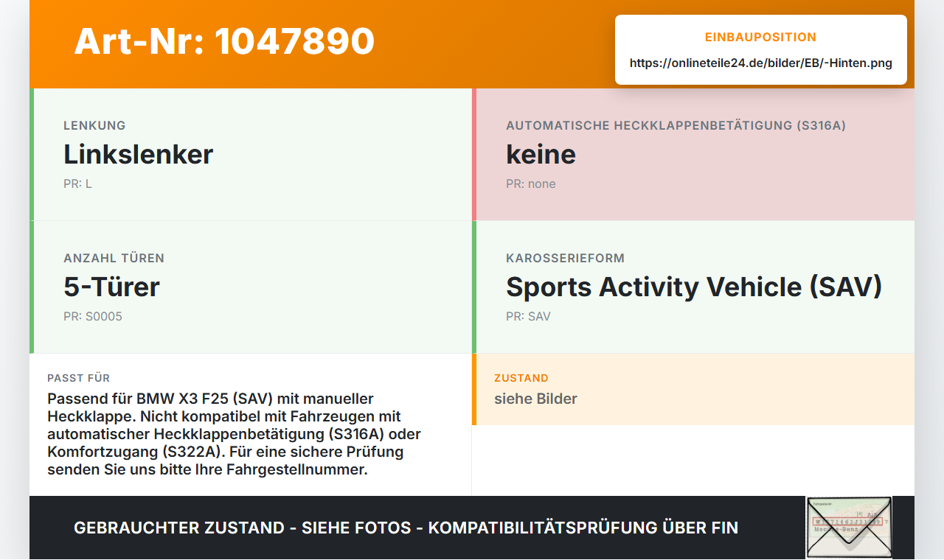Click the ANZAHL TÜREN label

[x=114, y=258]
